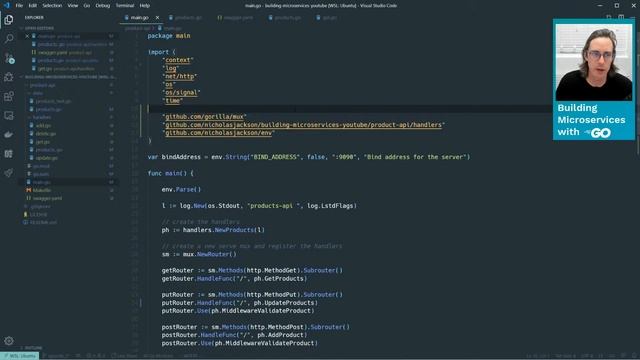The width and height of the screenshot is (640, 360).
Task: Open delete.go in handlers folder
Action: (x=46, y=133)
